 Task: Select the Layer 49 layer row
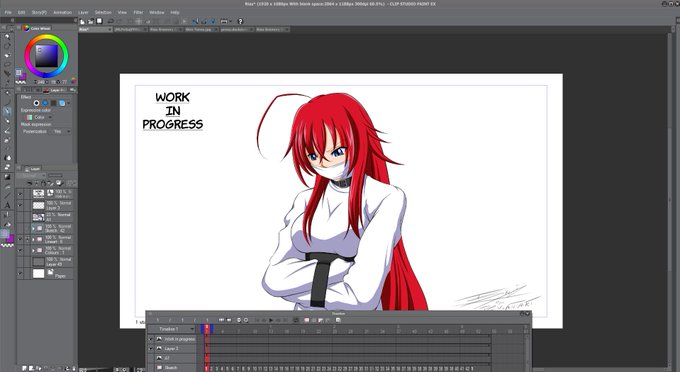tap(45, 261)
